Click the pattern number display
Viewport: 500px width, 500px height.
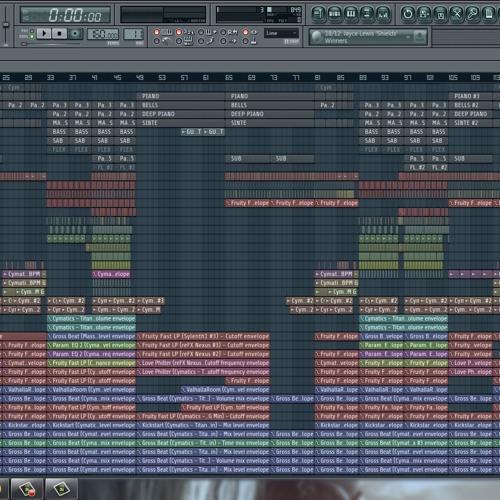click(134, 34)
